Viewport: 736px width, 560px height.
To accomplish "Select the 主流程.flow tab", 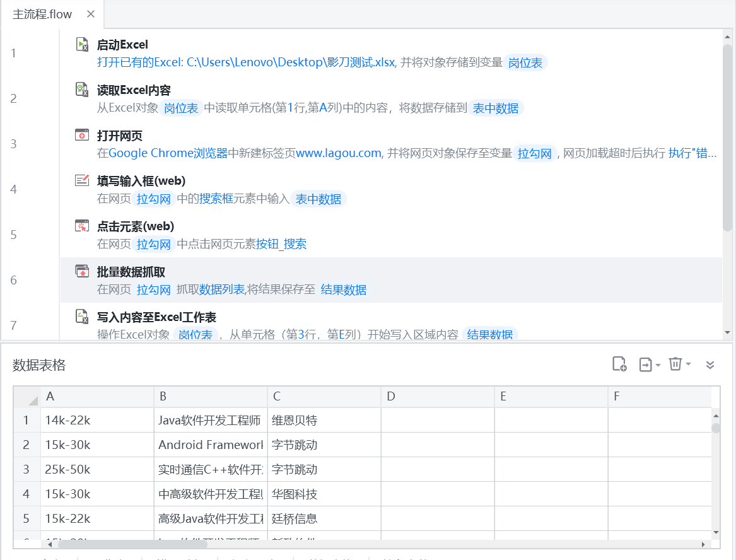I will (x=42, y=14).
